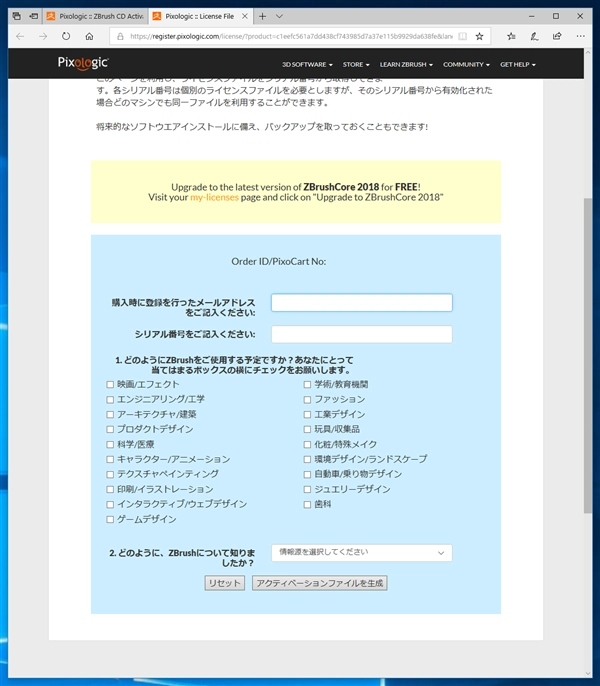Image resolution: width=600 pixels, height=686 pixels.
Task: Click アクティベーションファイルを生成 button
Action: click(319, 583)
